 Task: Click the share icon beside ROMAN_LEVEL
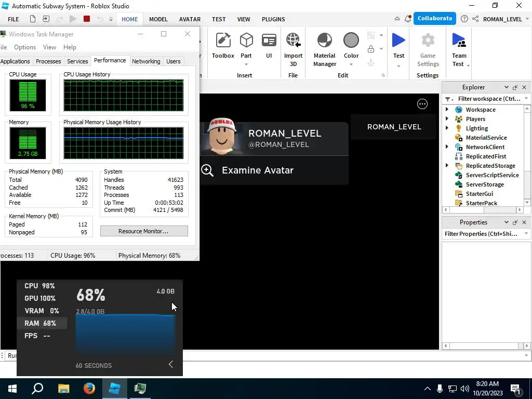click(x=475, y=19)
